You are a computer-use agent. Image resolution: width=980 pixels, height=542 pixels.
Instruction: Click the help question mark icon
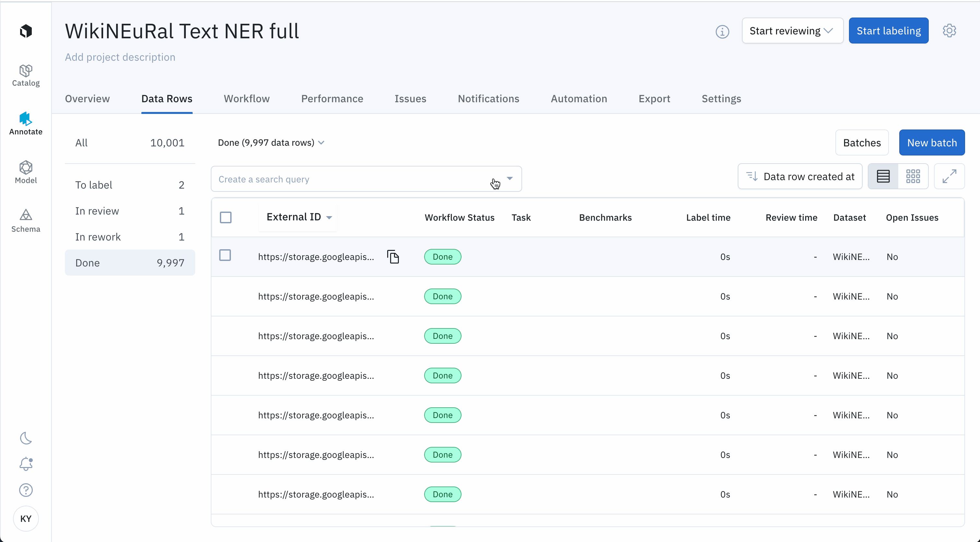(26, 490)
